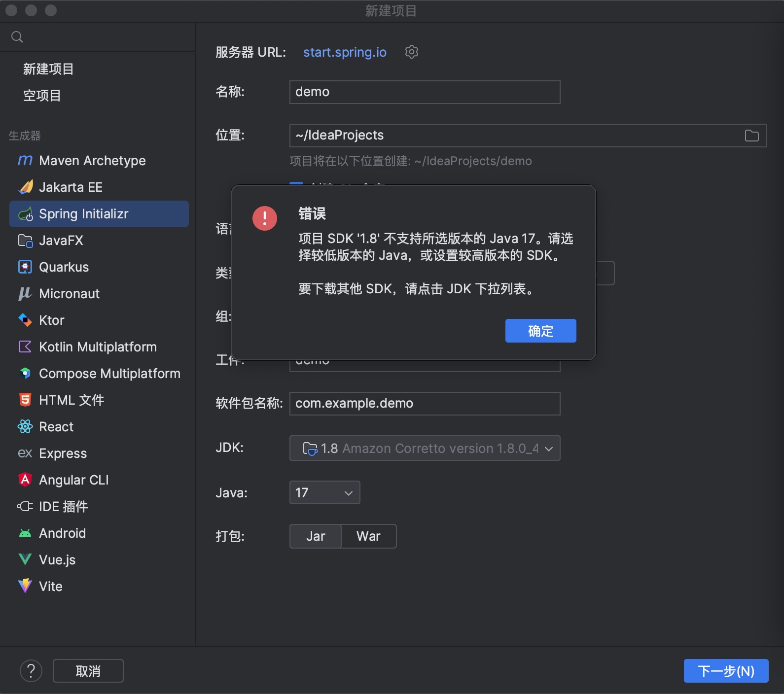Click the Vue.js logo icon
This screenshot has width=784, height=694.
coord(25,560)
